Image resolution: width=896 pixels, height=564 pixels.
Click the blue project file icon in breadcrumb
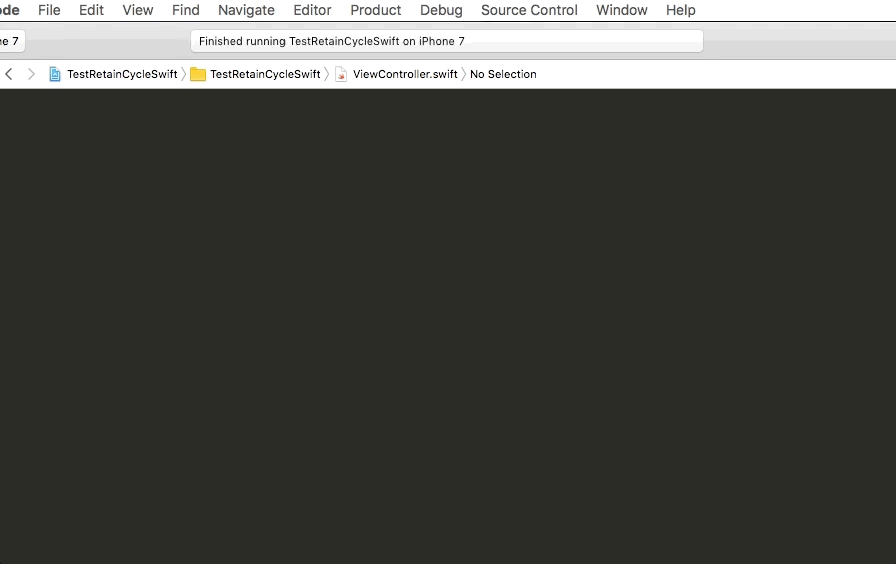tap(55, 74)
